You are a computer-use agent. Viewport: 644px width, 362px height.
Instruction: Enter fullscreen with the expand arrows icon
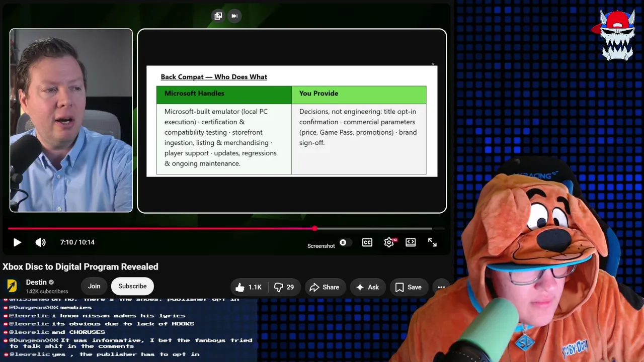432,242
